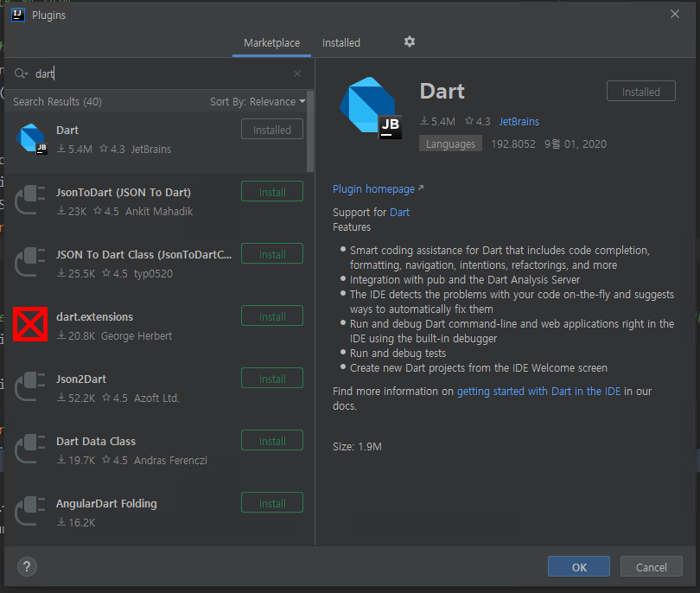Click the Json2Dart plugin icon
The image size is (700, 593).
[x=30, y=387]
